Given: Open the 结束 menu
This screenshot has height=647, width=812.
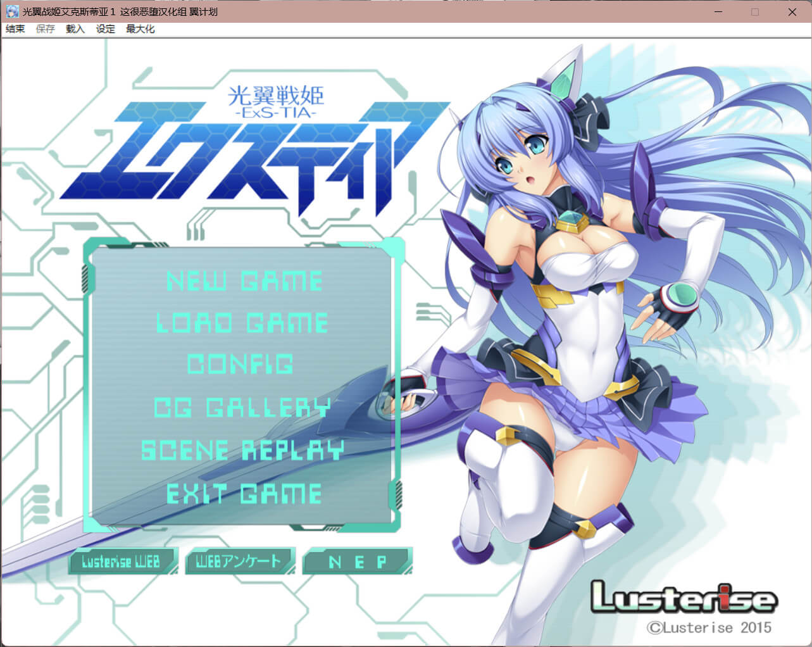Looking at the screenshot, I should click(x=15, y=29).
